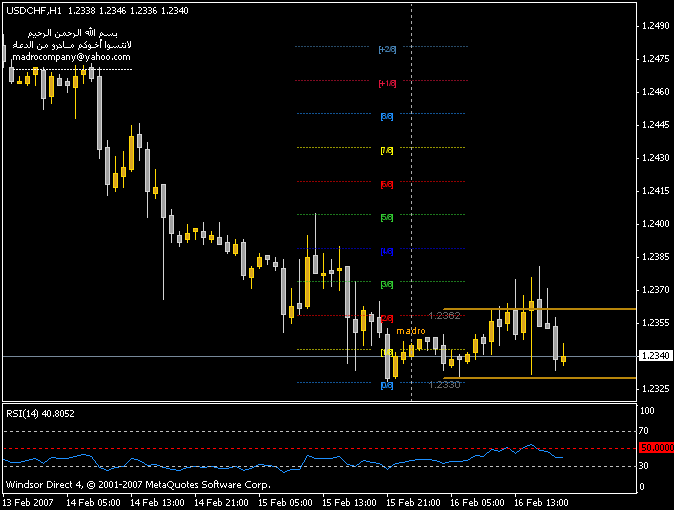The width and height of the screenshot is (674, 510).
Task: Click the yellow [7/8] level label
Action: click(x=388, y=150)
